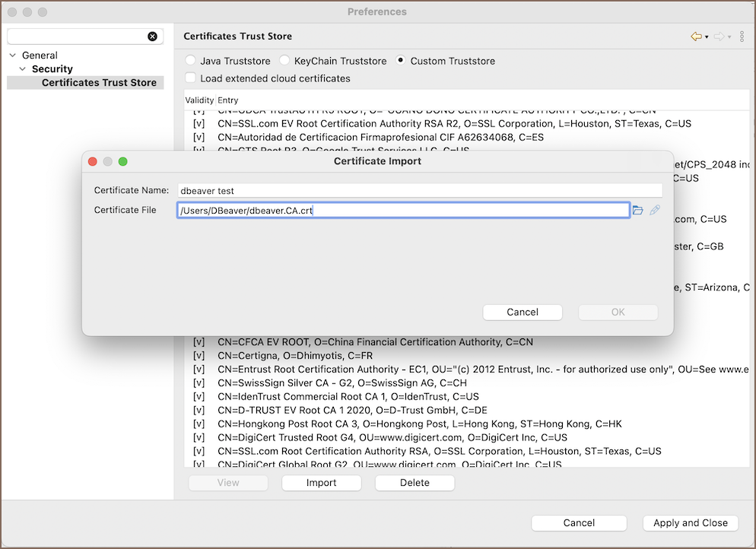The width and height of the screenshot is (756, 549).
Task: Clear the preferences filter search box
Action: (x=152, y=36)
